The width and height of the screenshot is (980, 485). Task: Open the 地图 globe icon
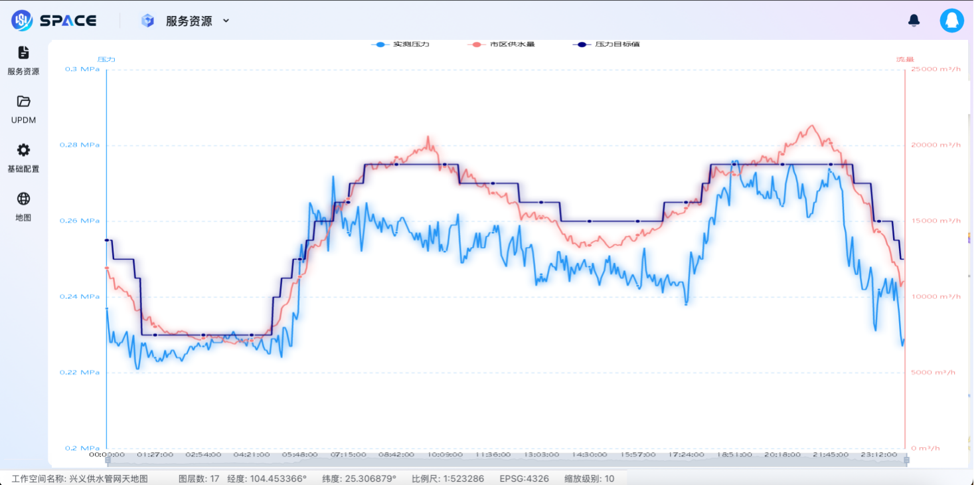coord(23,199)
